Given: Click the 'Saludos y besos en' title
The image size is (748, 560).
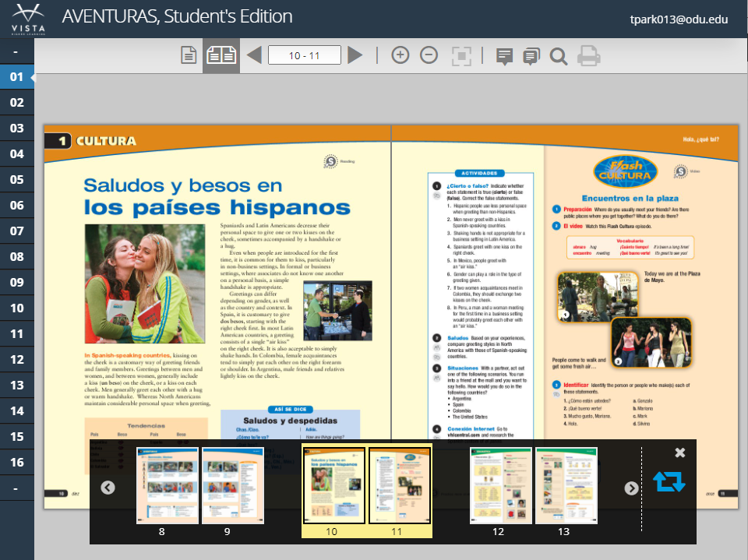Looking at the screenshot, I should 183,185.
